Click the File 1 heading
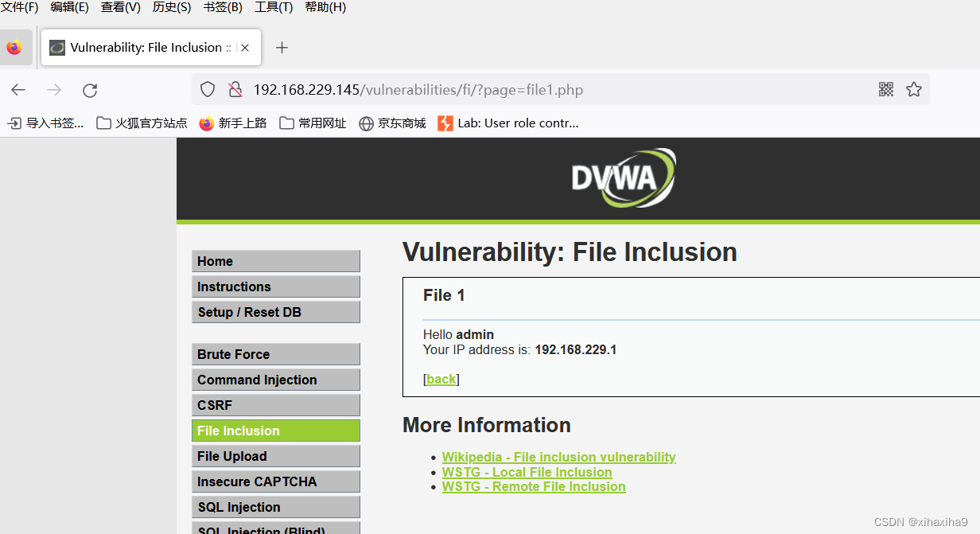 click(x=444, y=295)
